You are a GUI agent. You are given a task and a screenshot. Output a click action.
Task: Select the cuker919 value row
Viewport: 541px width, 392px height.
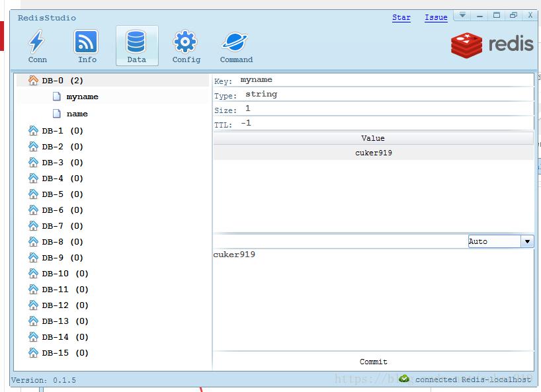pos(373,153)
